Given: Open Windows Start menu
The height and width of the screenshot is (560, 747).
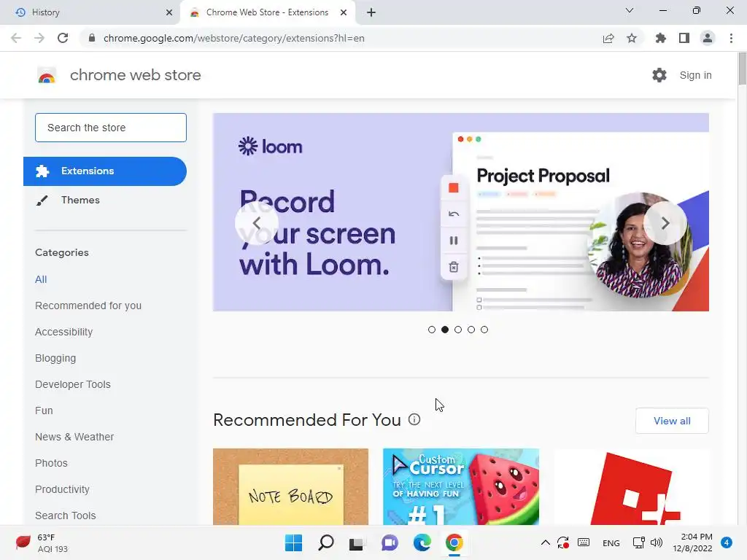Looking at the screenshot, I should click(293, 542).
